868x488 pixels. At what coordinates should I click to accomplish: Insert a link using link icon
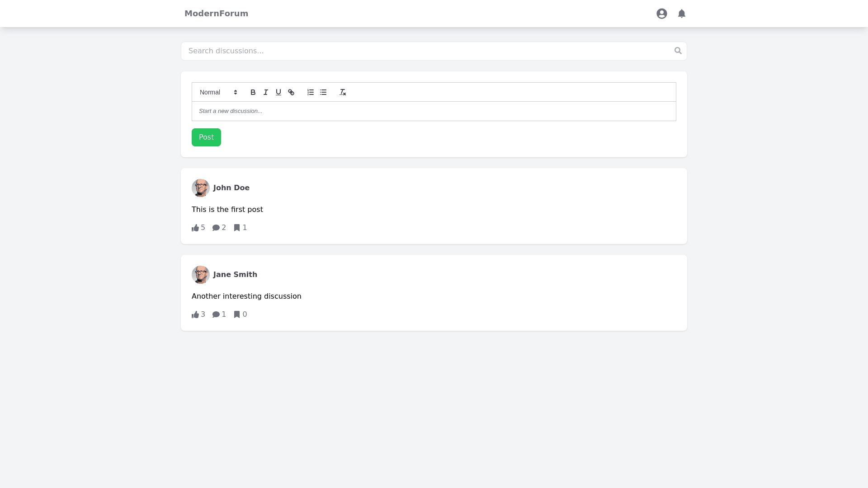pyautogui.click(x=291, y=92)
